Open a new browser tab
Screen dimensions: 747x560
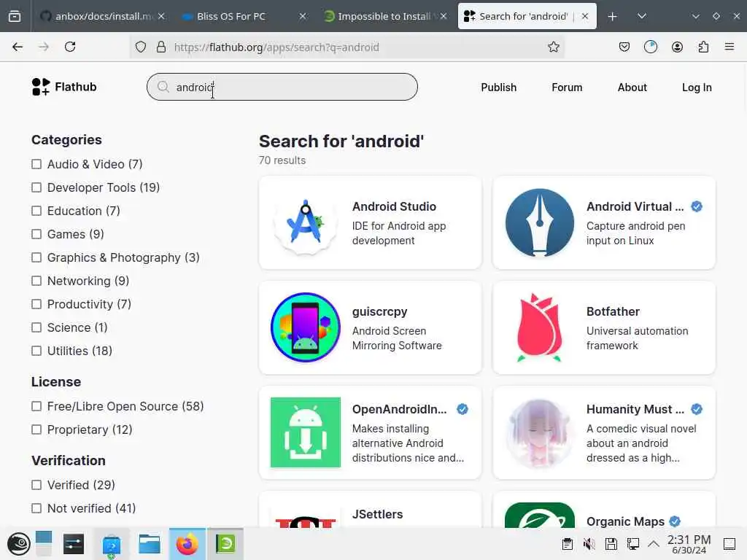click(612, 17)
